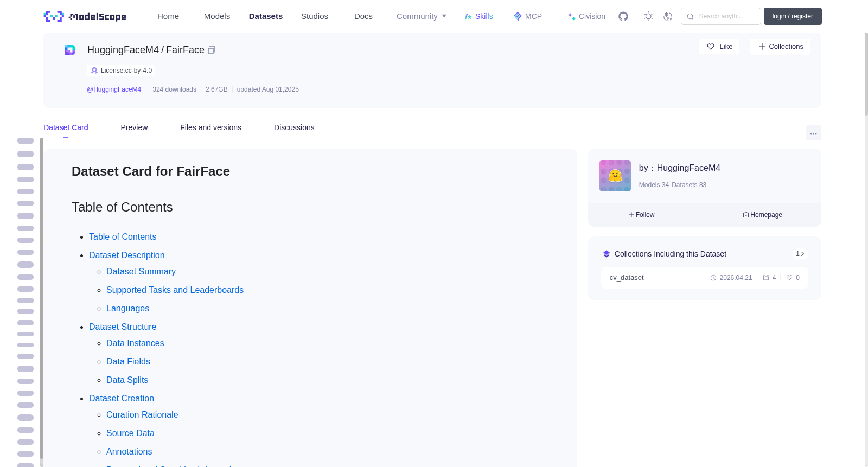Open the Skills page
The height and width of the screenshot is (467, 868).
pyautogui.click(x=479, y=16)
